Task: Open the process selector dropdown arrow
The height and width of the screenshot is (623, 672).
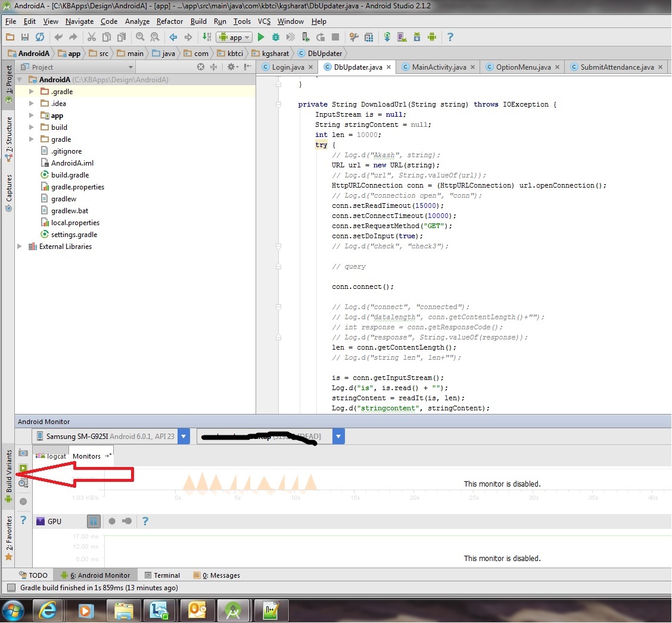Action: coord(338,436)
